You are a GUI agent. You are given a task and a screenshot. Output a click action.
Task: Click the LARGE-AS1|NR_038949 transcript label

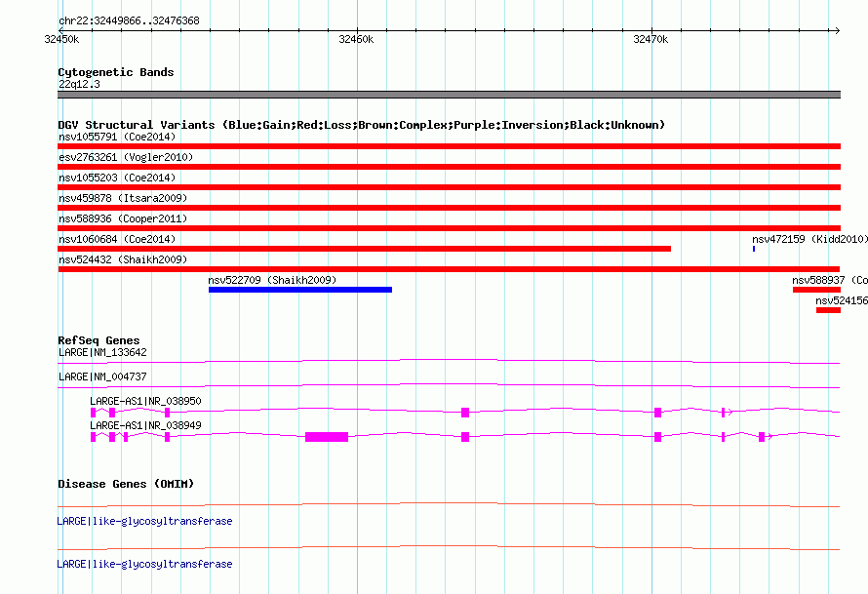(x=145, y=425)
